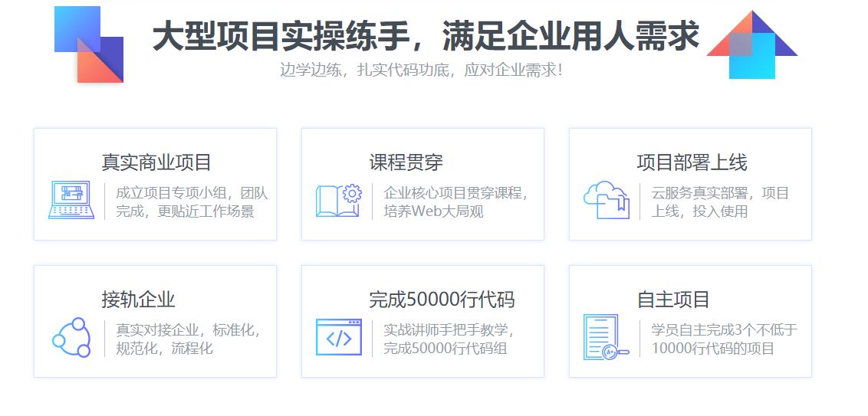The width and height of the screenshot is (868, 416).
Task: Click the 自主项目 heading
Action: point(673,299)
